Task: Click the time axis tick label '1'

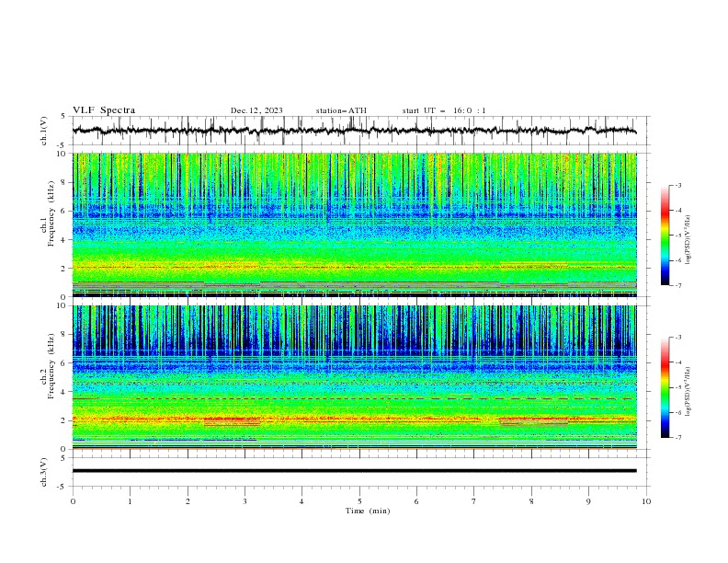Action: [x=130, y=501]
